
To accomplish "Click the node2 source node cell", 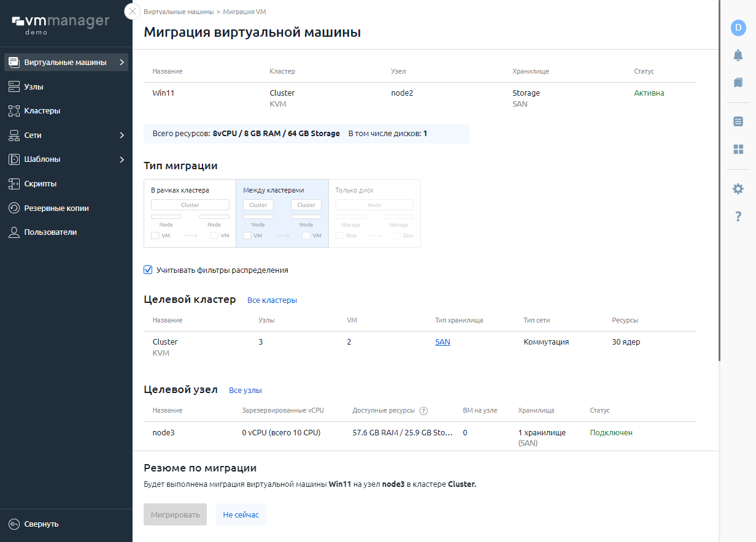I will (x=402, y=93).
